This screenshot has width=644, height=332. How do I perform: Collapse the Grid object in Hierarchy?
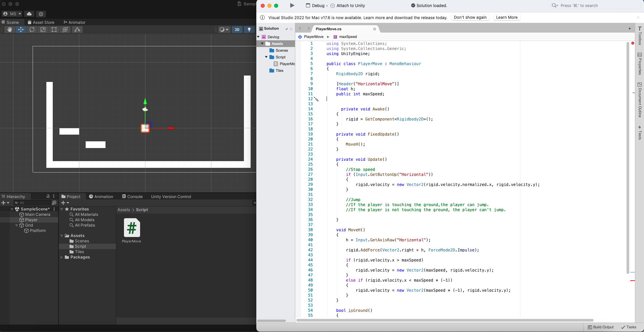pyautogui.click(x=17, y=225)
